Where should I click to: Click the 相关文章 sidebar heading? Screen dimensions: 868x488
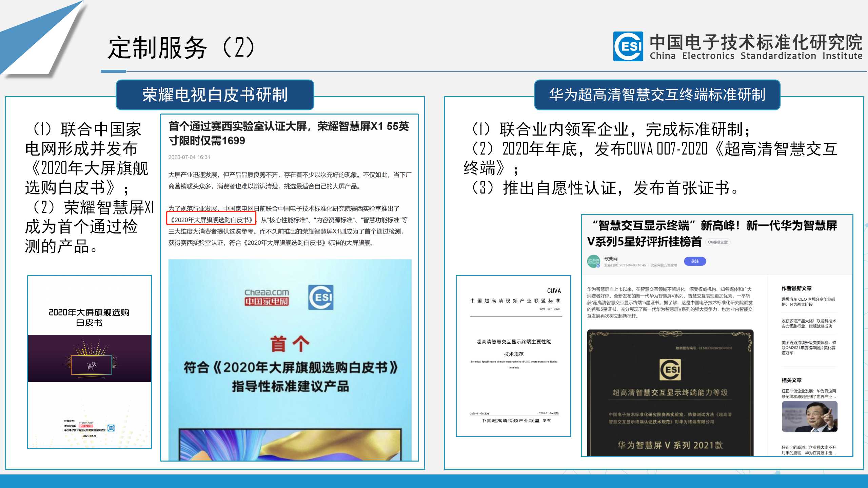coord(791,380)
